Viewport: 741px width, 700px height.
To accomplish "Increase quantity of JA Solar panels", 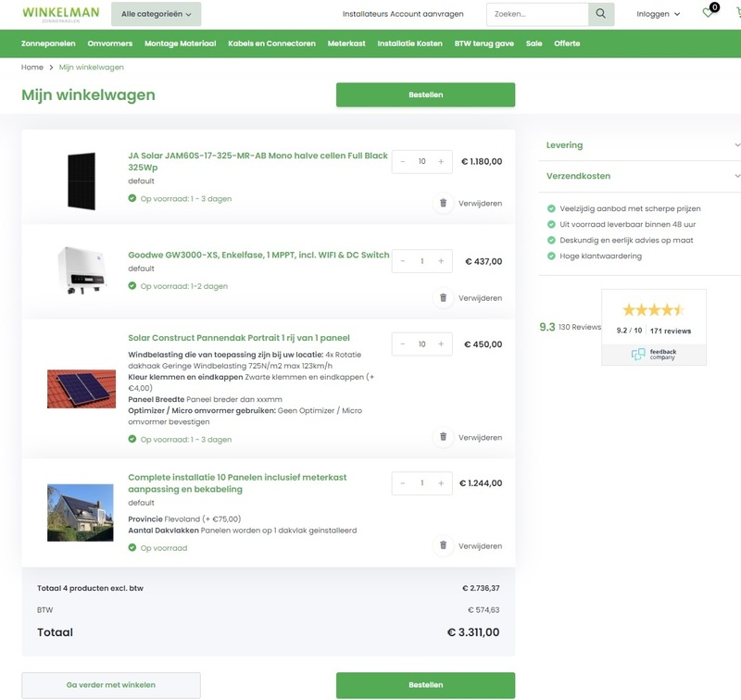I will pos(441,161).
